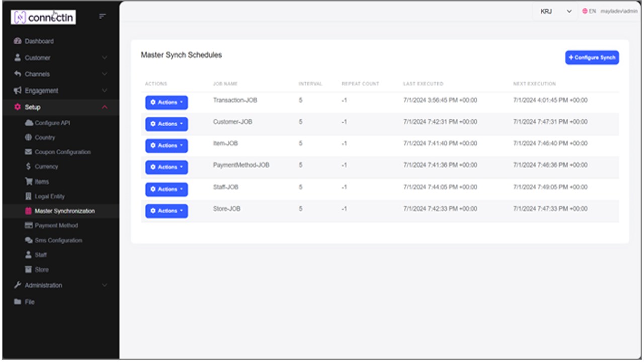
Task: Click the Administration wrench icon
Action: pyautogui.click(x=18, y=285)
